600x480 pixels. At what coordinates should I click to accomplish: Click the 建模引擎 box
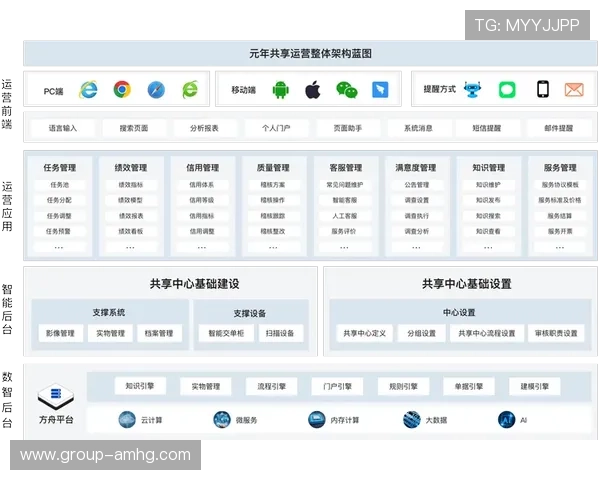pyautogui.click(x=535, y=386)
